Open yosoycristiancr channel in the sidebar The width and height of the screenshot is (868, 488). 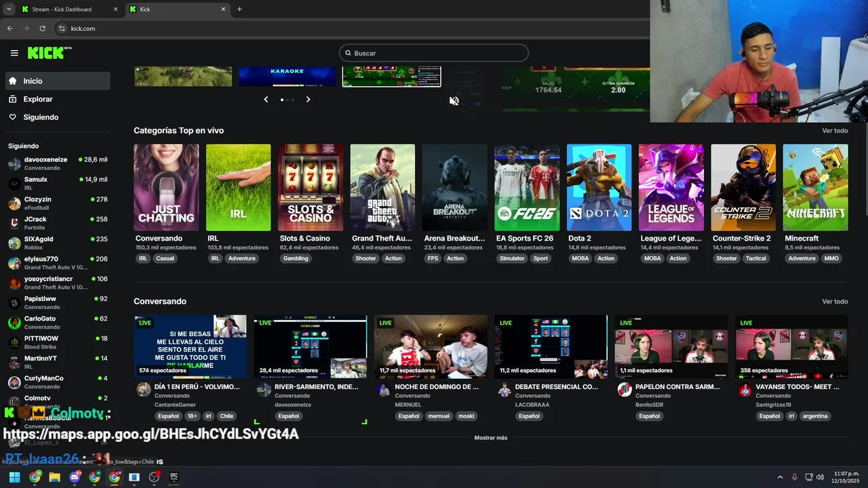click(58, 283)
